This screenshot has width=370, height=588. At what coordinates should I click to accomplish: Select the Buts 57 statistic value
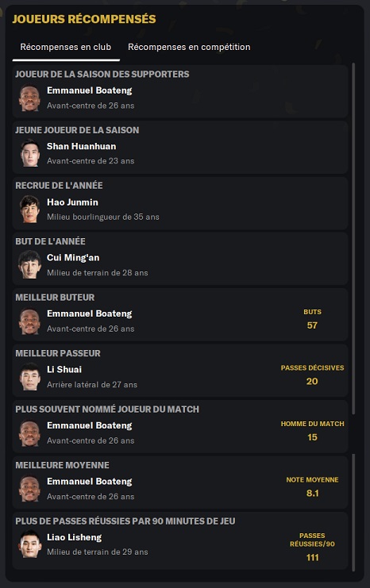[312, 325]
